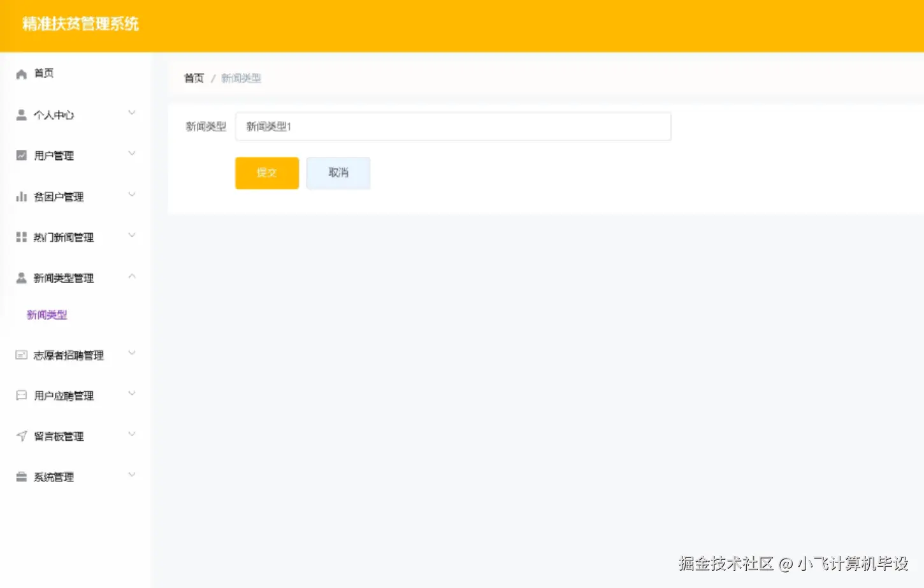Open the 用户管理 menu

pyautogui.click(x=75, y=156)
